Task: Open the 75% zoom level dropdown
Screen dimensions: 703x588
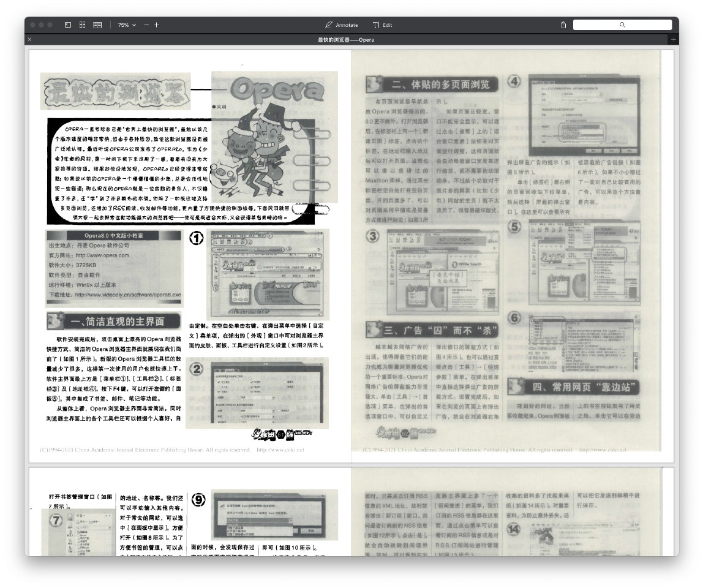Action: coord(127,25)
